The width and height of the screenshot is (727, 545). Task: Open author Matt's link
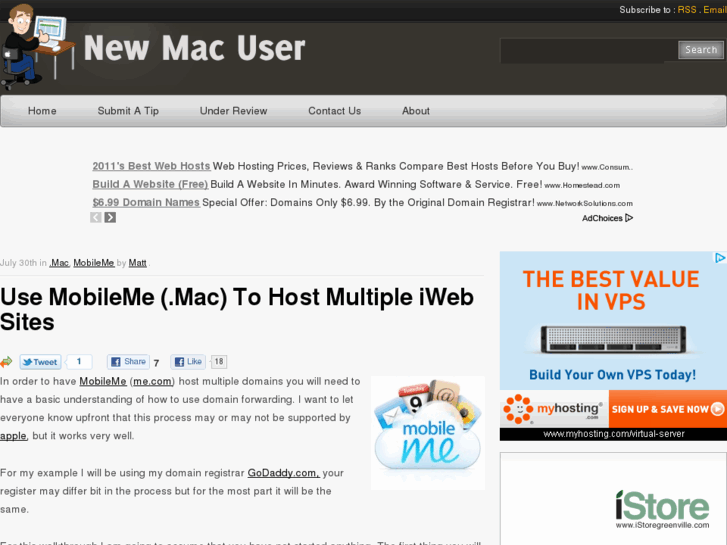(x=137, y=263)
